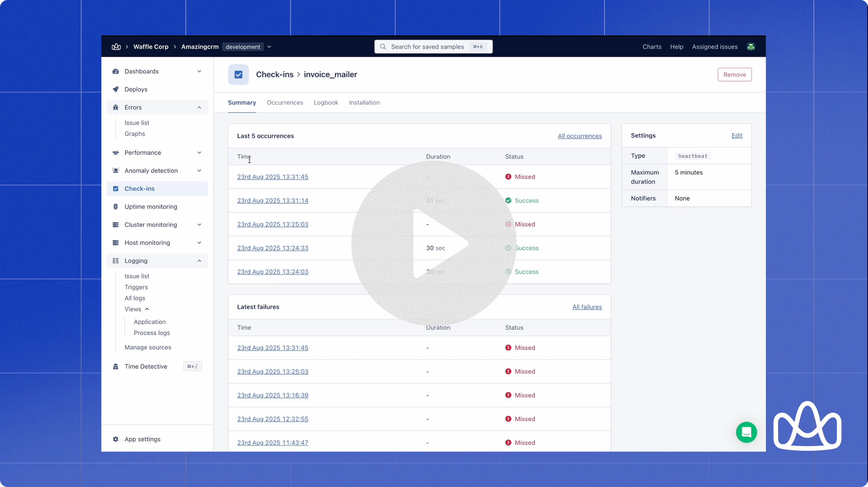868x487 pixels.
Task: Collapse the Errors sidebar section
Action: coord(199,107)
